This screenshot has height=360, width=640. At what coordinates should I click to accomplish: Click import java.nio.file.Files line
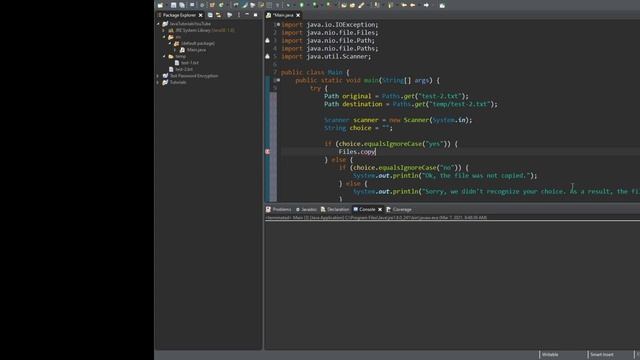[330, 33]
